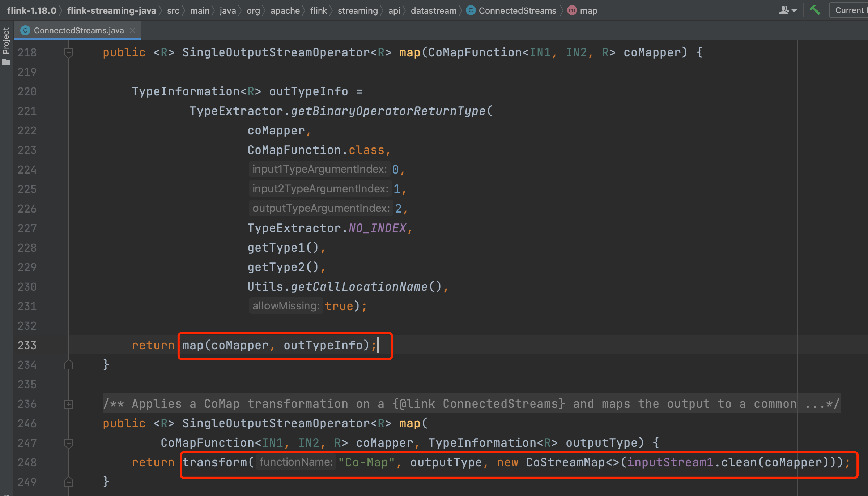This screenshot has width=868, height=496.
Task: Click the green Build hammer icon
Action: (x=814, y=10)
